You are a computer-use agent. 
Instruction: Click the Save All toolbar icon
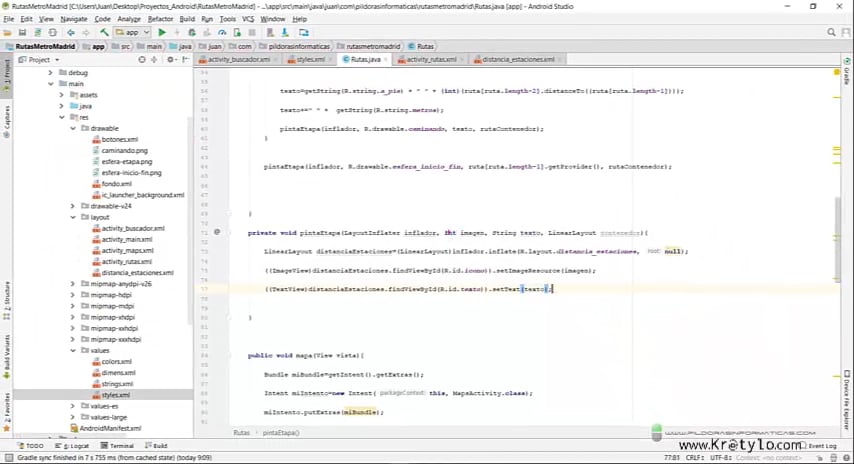22,33
